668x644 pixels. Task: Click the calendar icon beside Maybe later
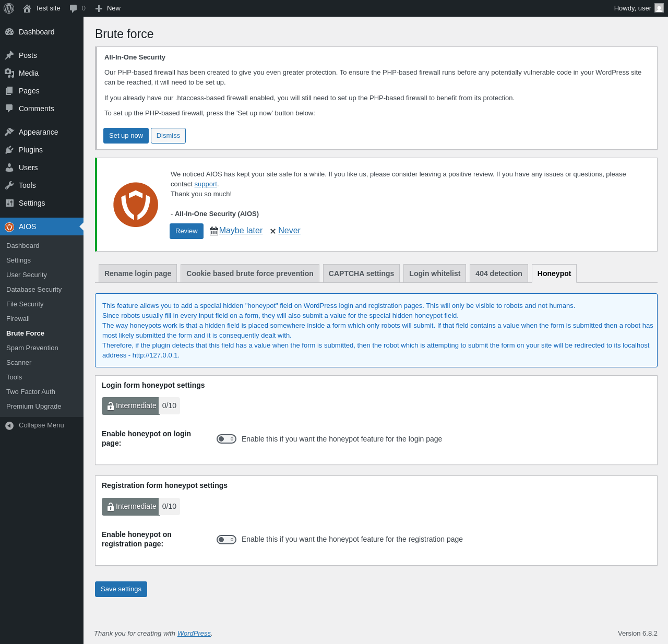tap(214, 231)
